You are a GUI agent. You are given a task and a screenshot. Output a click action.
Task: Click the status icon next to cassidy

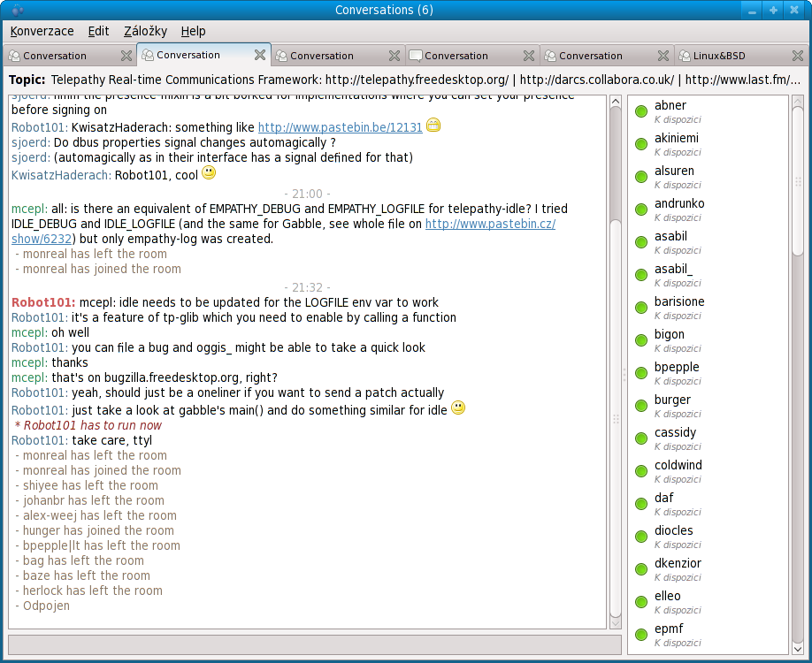[x=641, y=439]
